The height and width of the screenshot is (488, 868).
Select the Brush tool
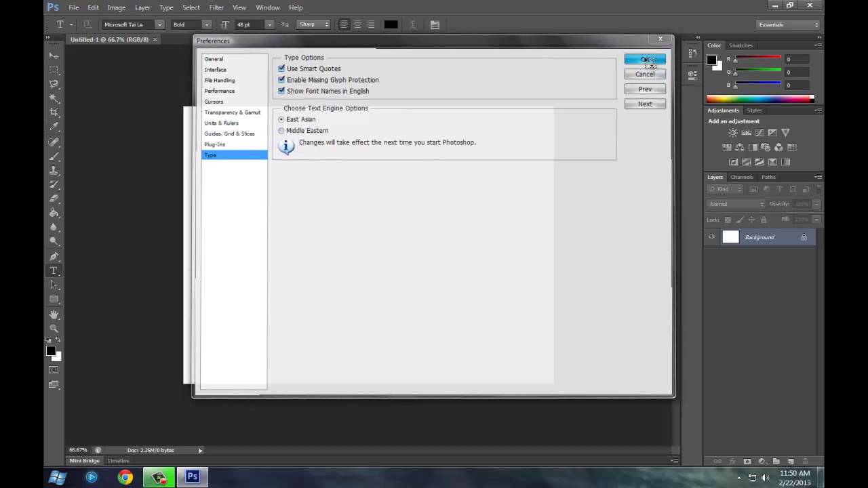54,157
